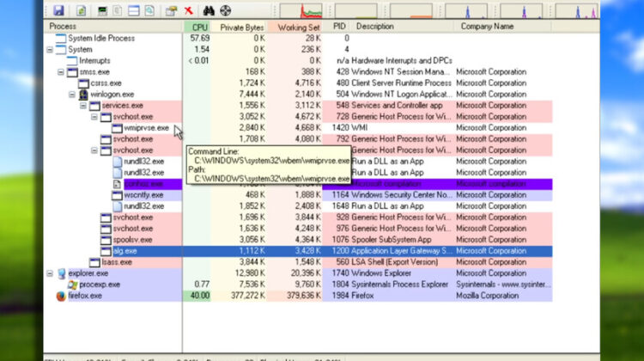Collapse the svchost.exe node above rundll32.exe
The width and height of the screenshot is (644, 361).
[x=94, y=150]
